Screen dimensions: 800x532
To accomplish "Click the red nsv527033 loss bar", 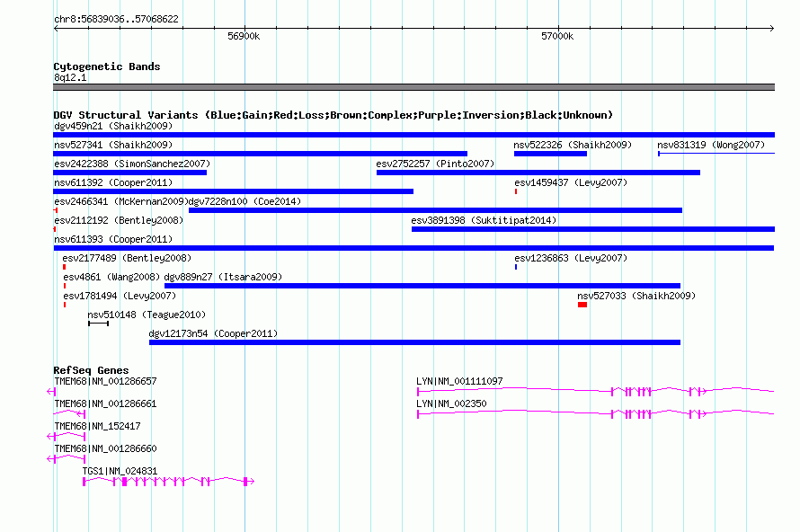I will [582, 305].
